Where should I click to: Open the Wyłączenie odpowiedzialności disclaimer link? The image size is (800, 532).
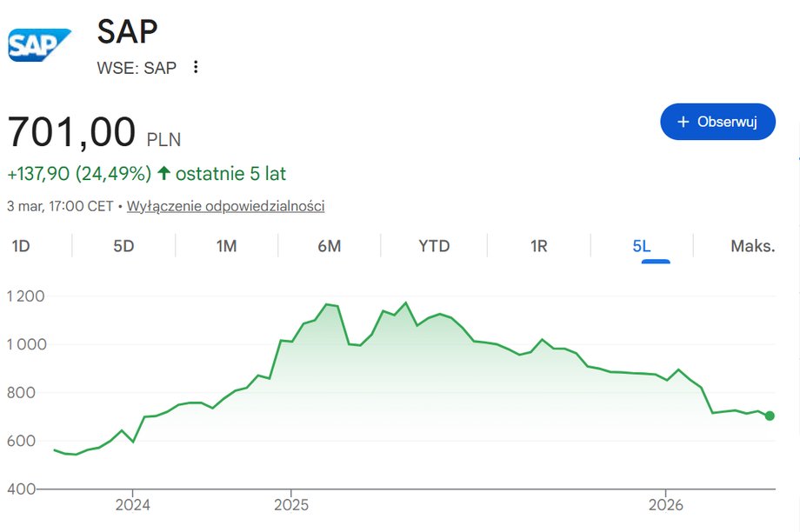click(x=226, y=206)
